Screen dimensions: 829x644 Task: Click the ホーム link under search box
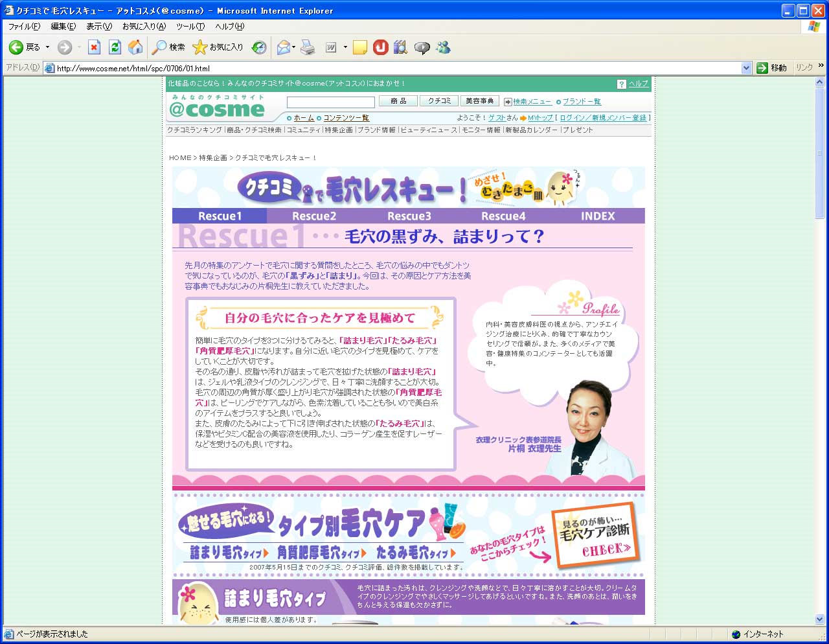(304, 118)
